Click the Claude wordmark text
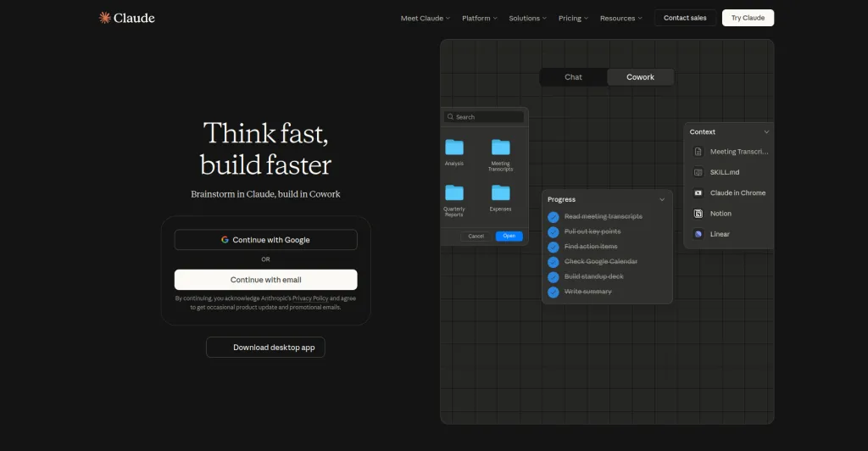868x451 pixels. pos(134,19)
